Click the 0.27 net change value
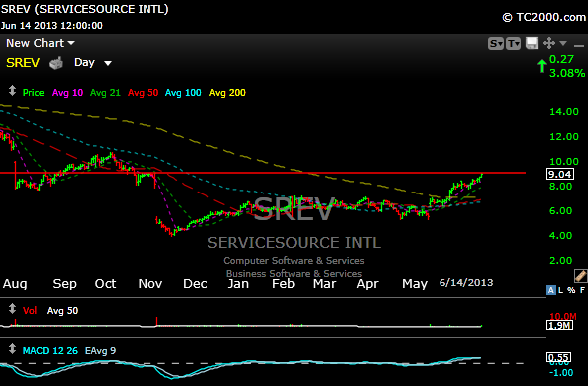The image size is (588, 386). (561, 59)
